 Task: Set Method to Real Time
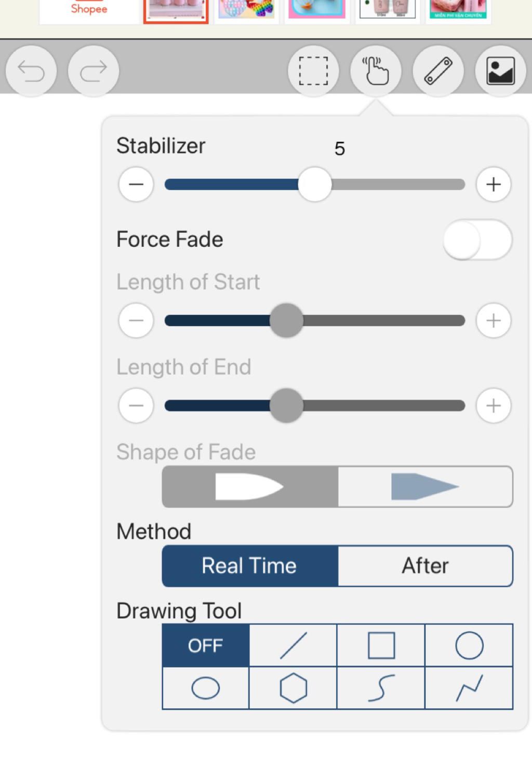point(250,566)
